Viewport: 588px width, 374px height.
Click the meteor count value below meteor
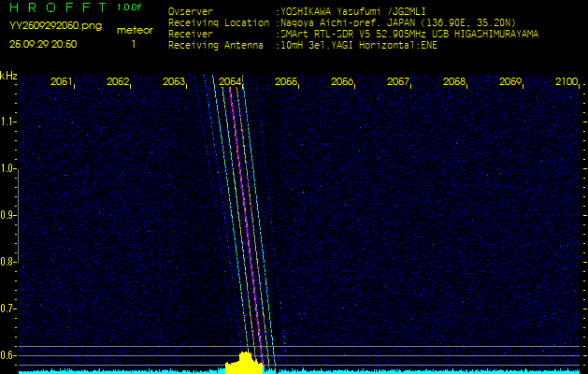click(133, 44)
